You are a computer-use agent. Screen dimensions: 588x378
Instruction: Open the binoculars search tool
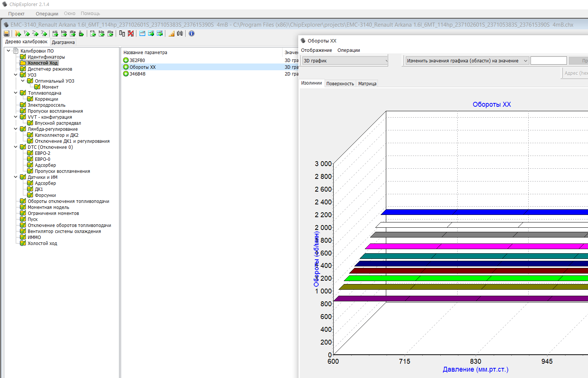(x=180, y=33)
